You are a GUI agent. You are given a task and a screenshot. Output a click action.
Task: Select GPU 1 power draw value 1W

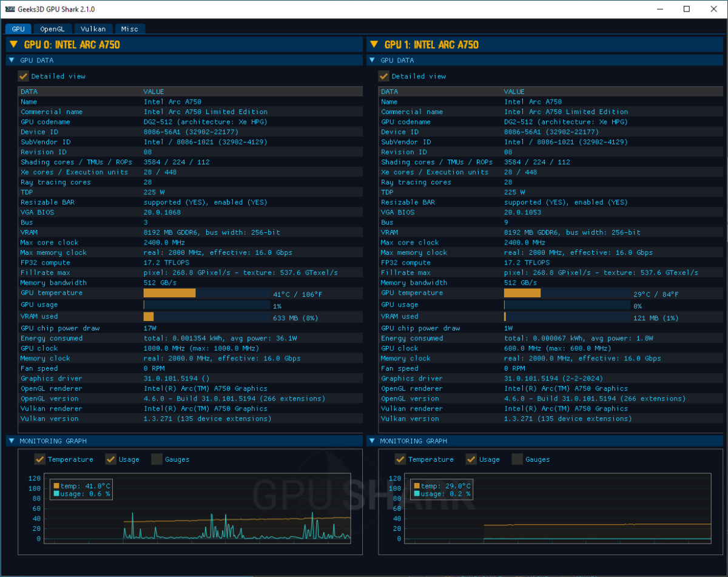coord(508,328)
